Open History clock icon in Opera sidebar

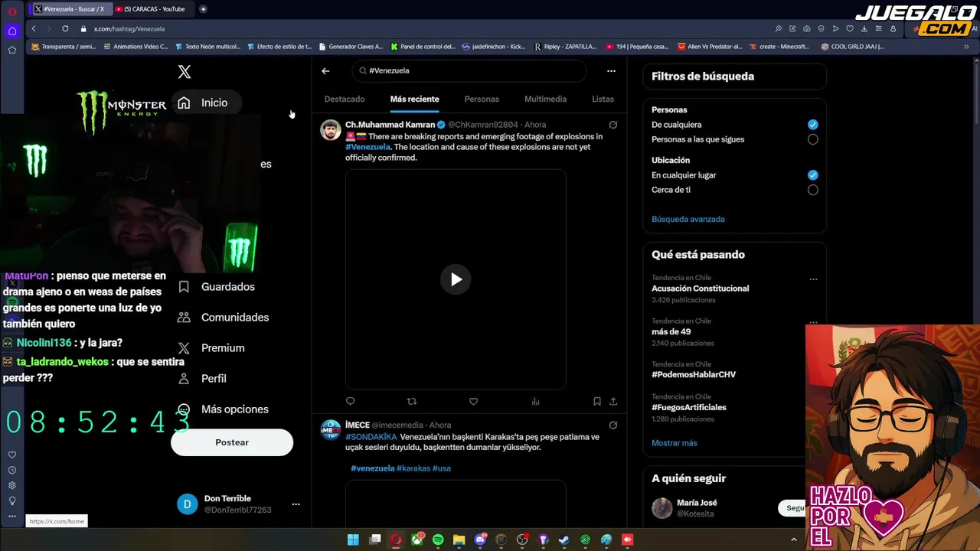point(12,470)
